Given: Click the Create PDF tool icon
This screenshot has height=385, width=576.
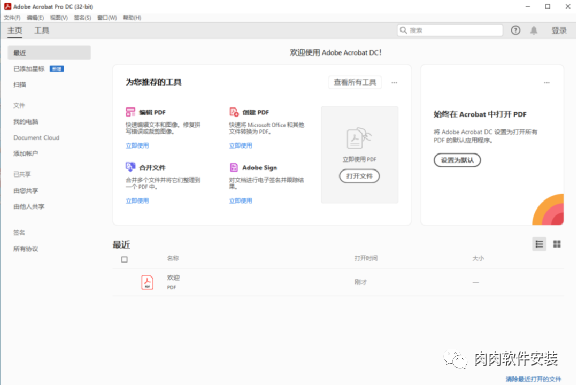Looking at the screenshot, I should coord(234,112).
